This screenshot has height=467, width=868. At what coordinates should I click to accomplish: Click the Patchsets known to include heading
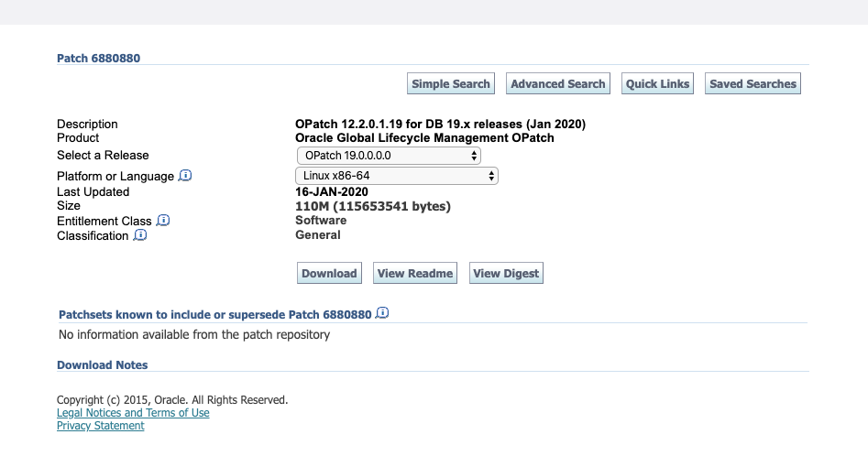(215, 315)
